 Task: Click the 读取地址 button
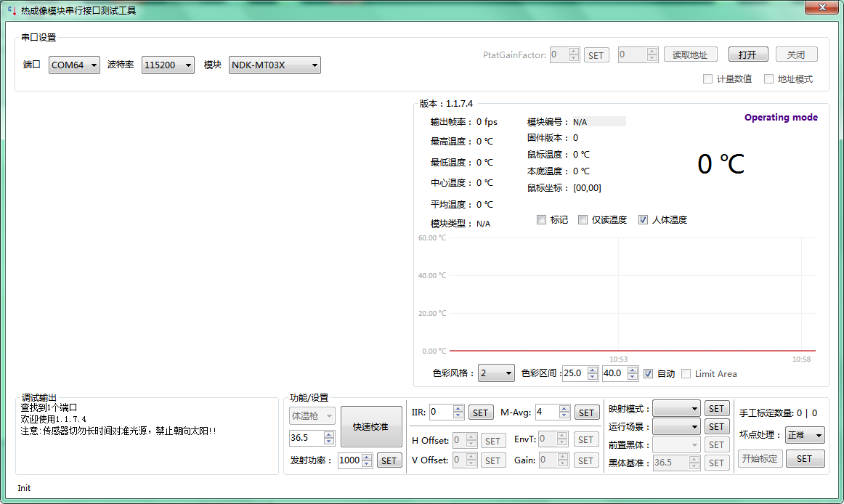click(690, 55)
